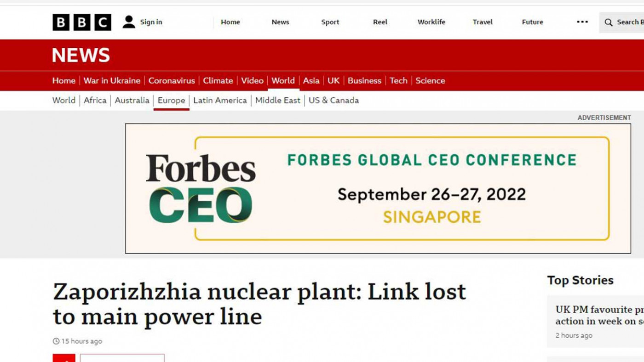
Task: Go to Worklife in the top navigation
Action: (431, 22)
